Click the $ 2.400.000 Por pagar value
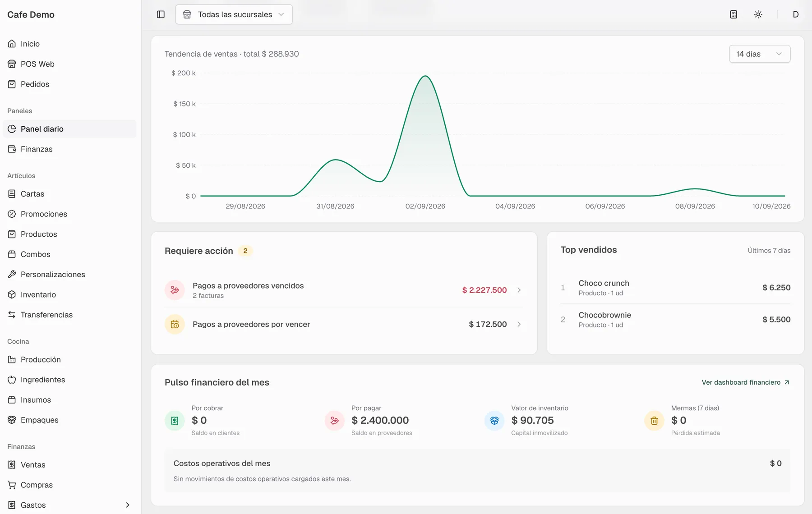 pyautogui.click(x=380, y=421)
